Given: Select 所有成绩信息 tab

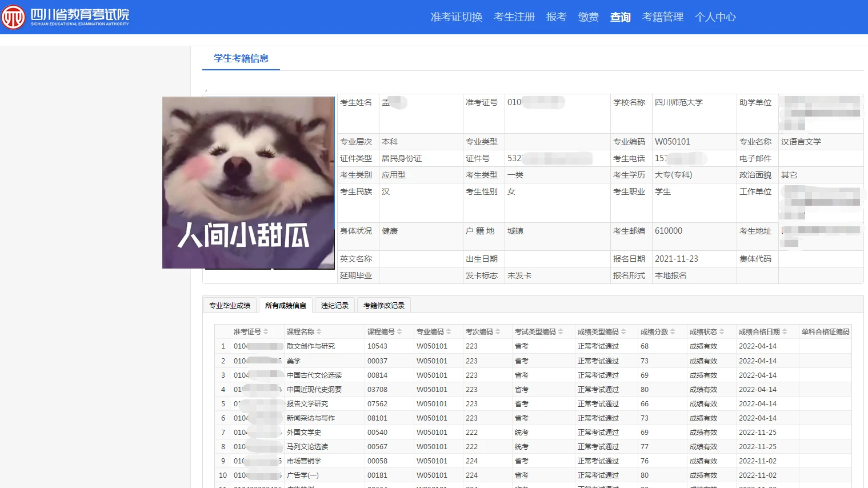Looking at the screenshot, I should coord(286,305).
